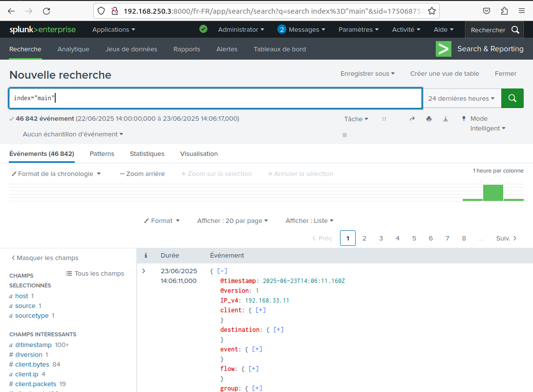This screenshot has height=392, width=533.
Task: Print the search results
Action: (429, 119)
